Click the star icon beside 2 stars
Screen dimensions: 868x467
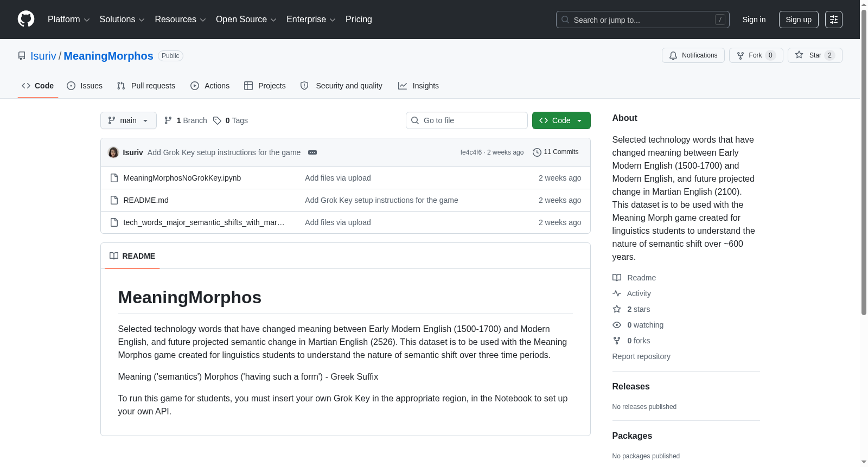pos(617,309)
